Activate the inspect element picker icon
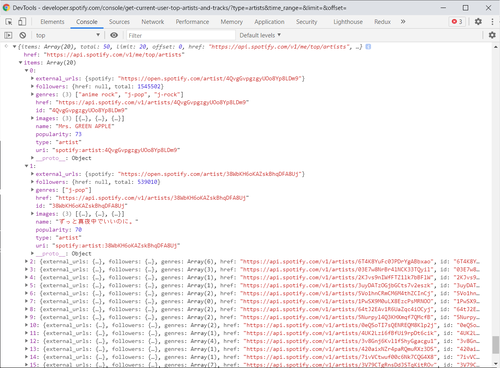500x368 pixels. click(x=9, y=22)
